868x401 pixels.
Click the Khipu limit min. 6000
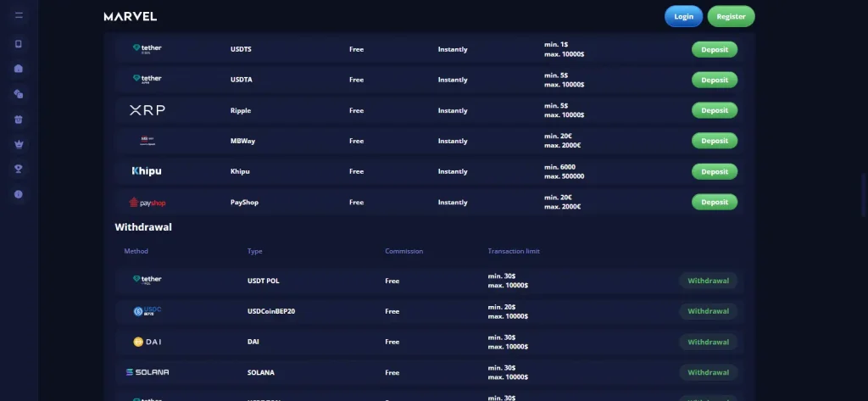(x=560, y=167)
